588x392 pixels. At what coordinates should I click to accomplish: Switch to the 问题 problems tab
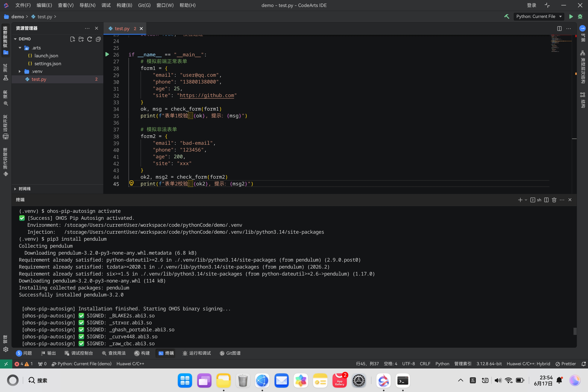coord(24,353)
